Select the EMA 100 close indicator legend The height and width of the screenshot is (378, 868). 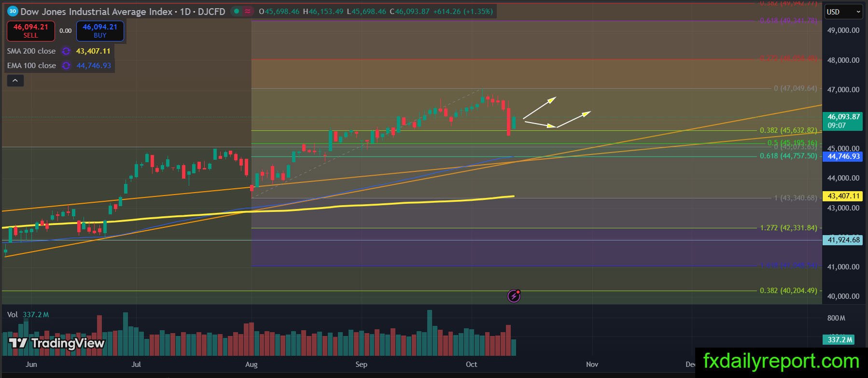pyautogui.click(x=31, y=66)
